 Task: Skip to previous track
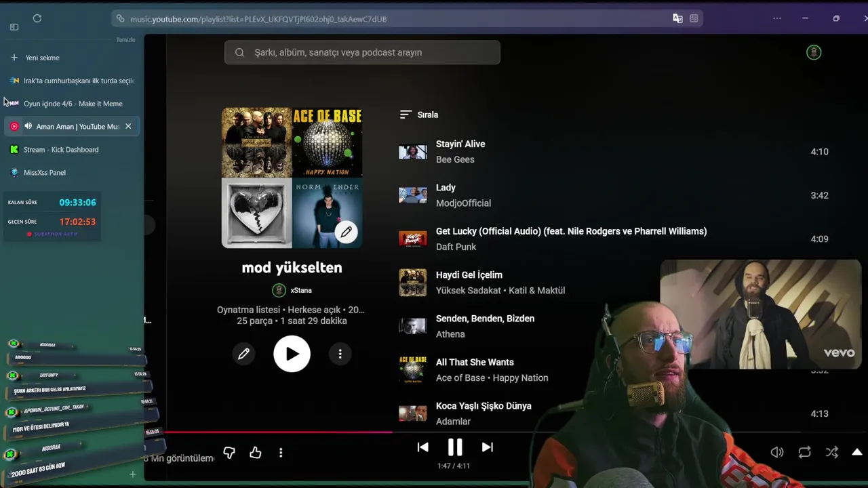pos(422,447)
